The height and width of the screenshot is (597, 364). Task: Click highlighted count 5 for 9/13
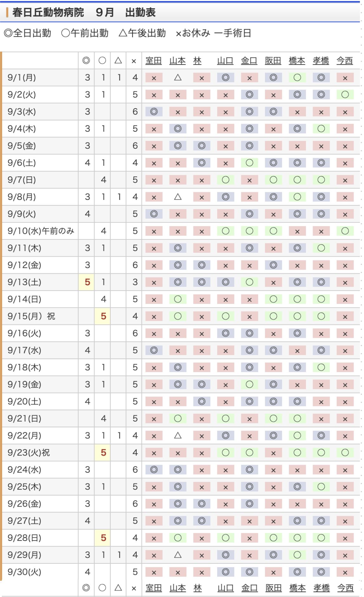(x=87, y=282)
